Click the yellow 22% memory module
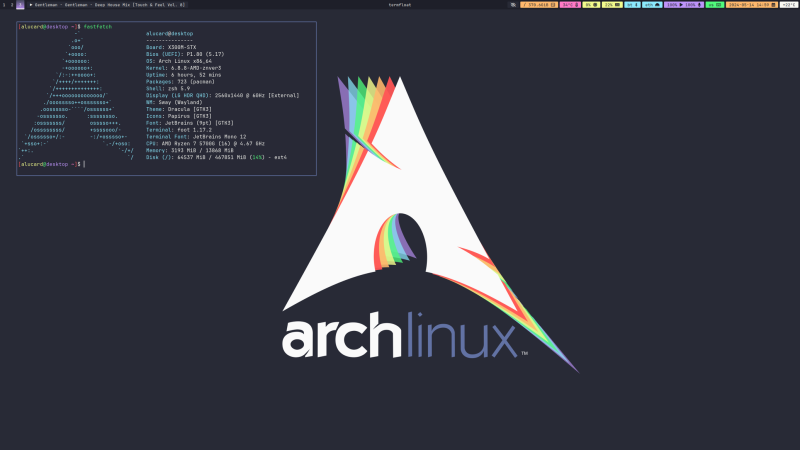 pos(612,5)
